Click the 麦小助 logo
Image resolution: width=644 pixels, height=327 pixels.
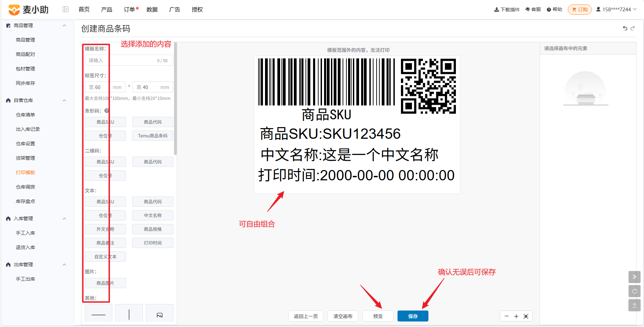click(28, 10)
